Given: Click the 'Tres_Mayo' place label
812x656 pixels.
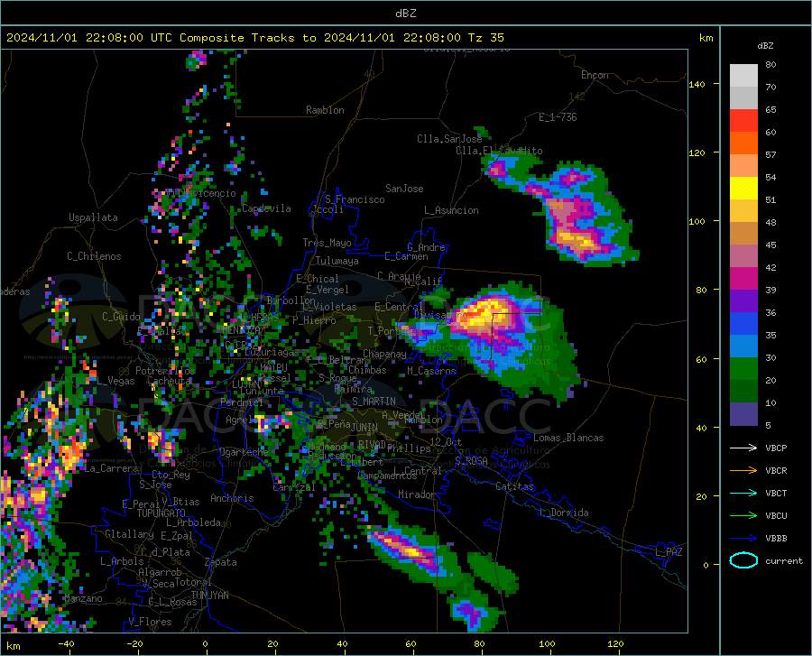Looking at the screenshot, I should 327,243.
